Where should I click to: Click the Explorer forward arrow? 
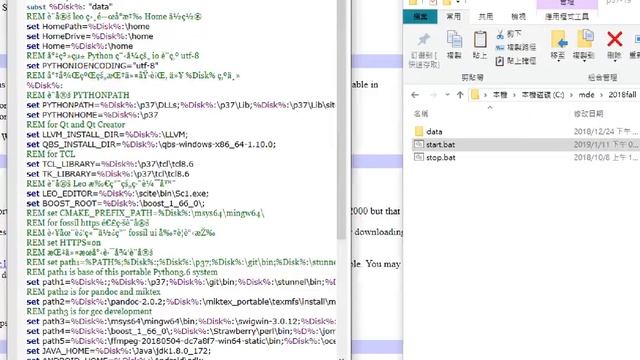click(x=433, y=95)
